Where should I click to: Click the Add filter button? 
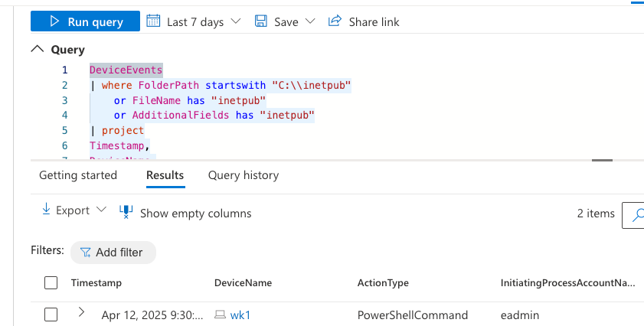coord(113,253)
